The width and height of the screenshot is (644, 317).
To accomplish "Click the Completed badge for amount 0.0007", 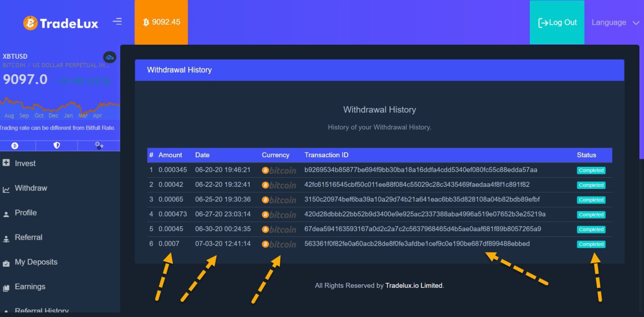I will (591, 244).
